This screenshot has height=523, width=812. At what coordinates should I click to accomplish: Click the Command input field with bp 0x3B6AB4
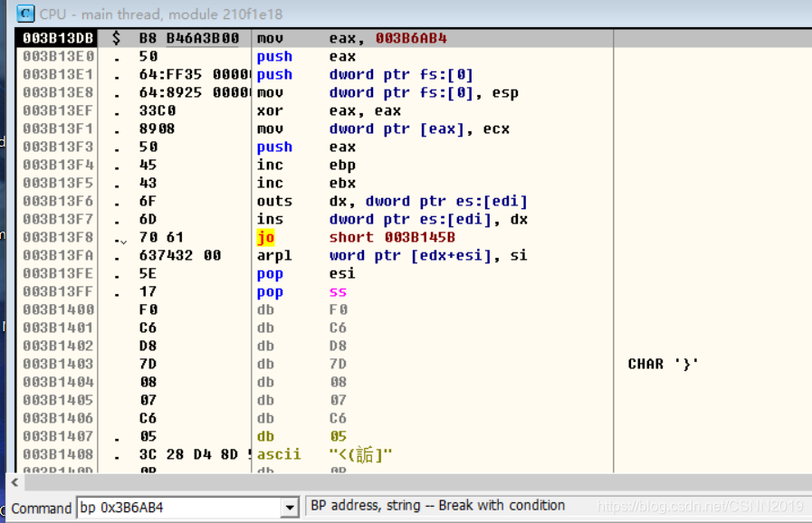tap(180, 508)
